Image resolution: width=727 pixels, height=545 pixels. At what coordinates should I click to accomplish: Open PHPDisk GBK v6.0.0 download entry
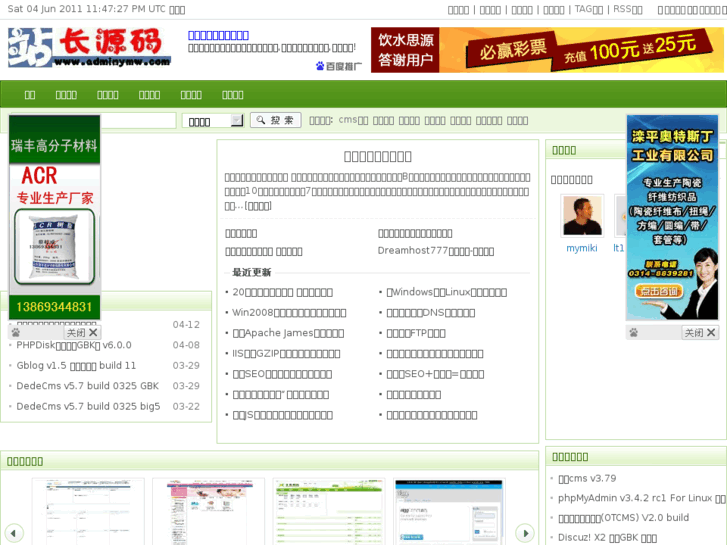point(74,345)
